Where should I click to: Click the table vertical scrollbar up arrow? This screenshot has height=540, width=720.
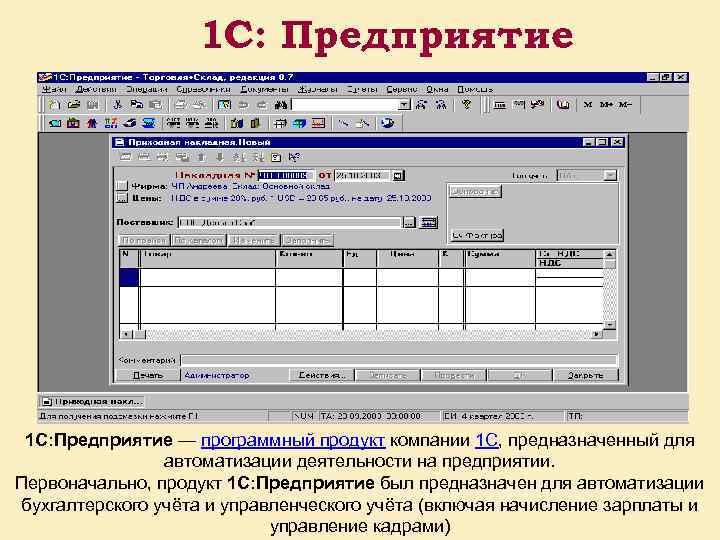[x=609, y=254]
